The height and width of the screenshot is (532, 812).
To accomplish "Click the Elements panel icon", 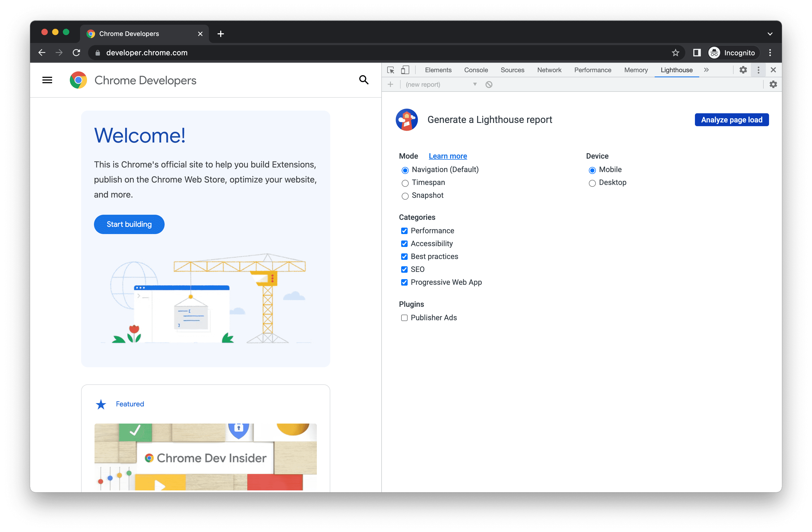I will (x=438, y=71).
